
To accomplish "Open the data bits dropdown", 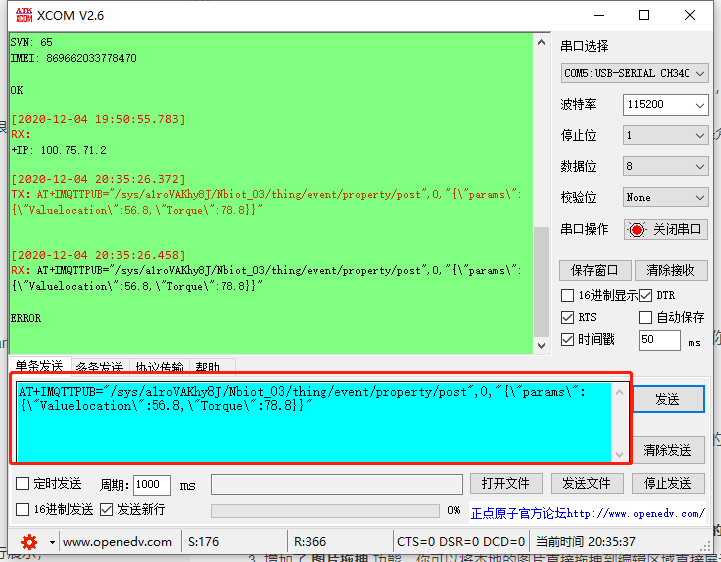I will (x=665, y=166).
